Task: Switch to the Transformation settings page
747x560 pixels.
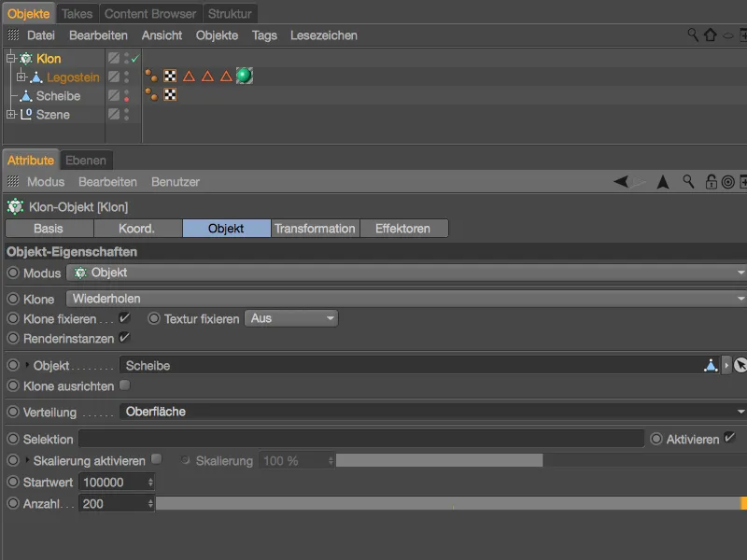Action: (316, 228)
